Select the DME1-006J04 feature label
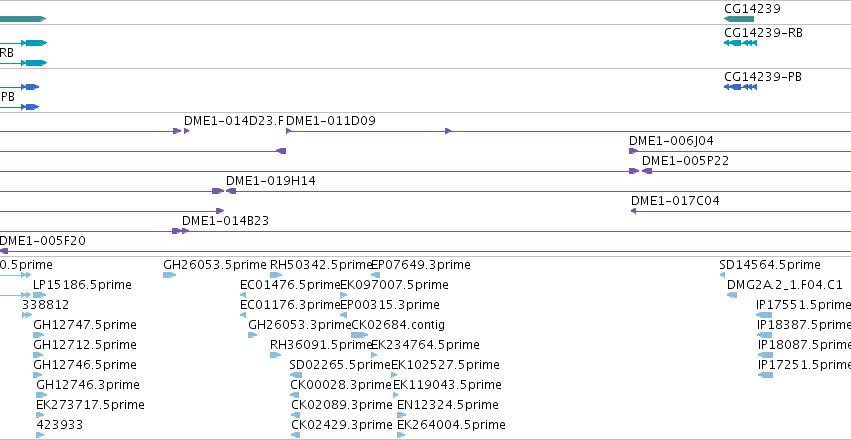Viewport: 851px width, 440px height. (x=671, y=141)
